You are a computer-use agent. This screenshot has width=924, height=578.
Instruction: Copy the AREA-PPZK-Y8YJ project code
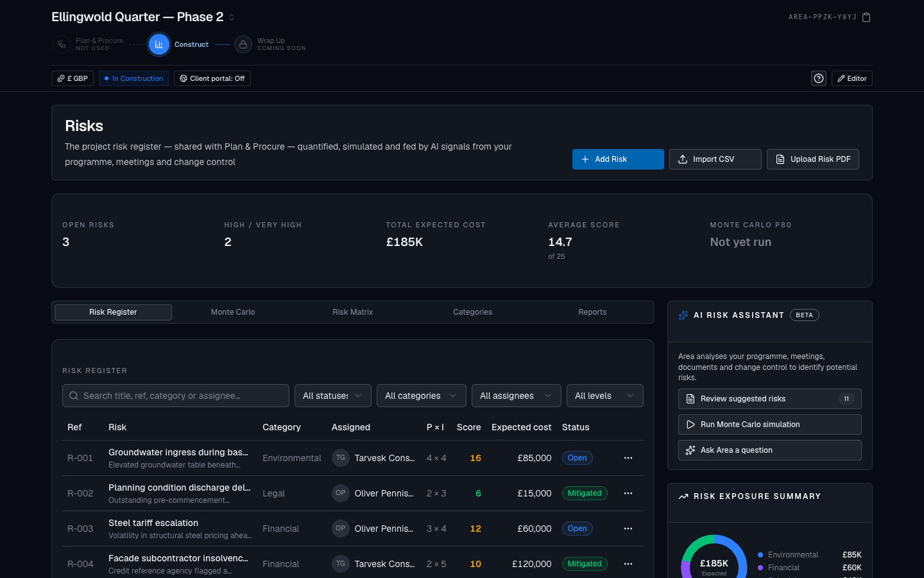click(866, 17)
